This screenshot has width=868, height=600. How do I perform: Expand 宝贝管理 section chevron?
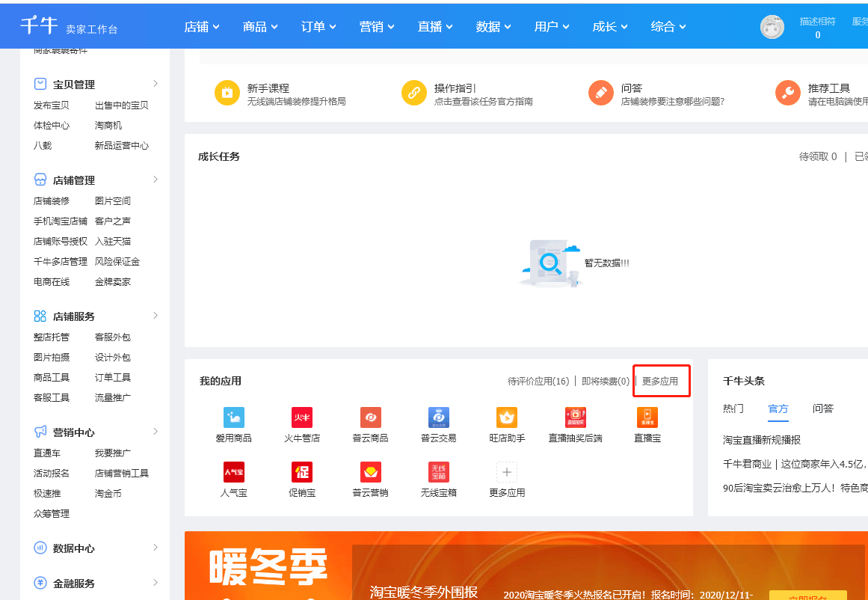[x=156, y=84]
